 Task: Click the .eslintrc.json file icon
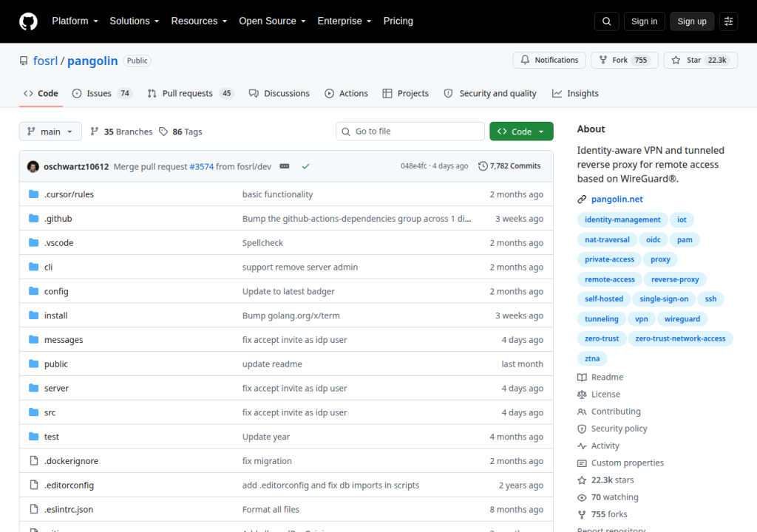pyautogui.click(x=33, y=509)
